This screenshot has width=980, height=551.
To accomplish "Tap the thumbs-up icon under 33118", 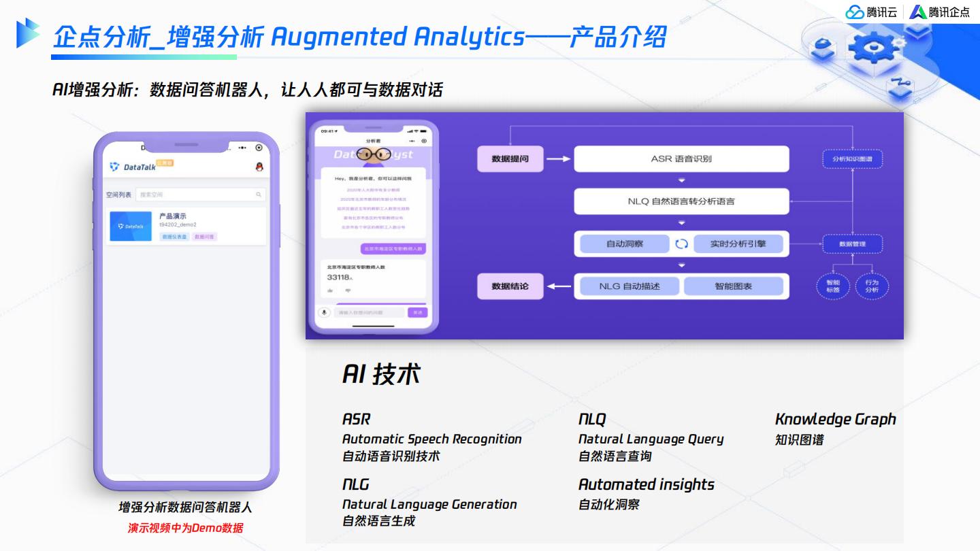I will click(x=331, y=290).
